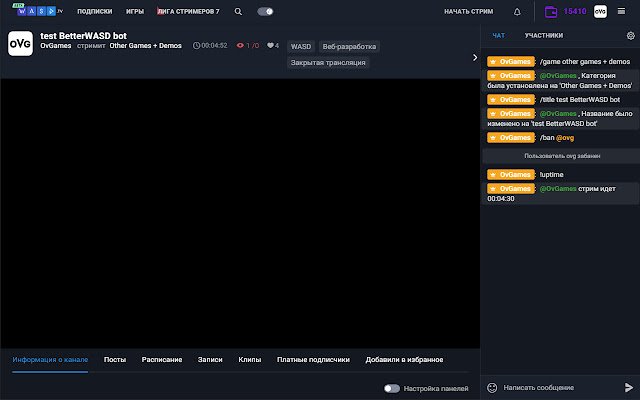
Task: Collapse the chat panel with arrow
Action: pos(475,58)
